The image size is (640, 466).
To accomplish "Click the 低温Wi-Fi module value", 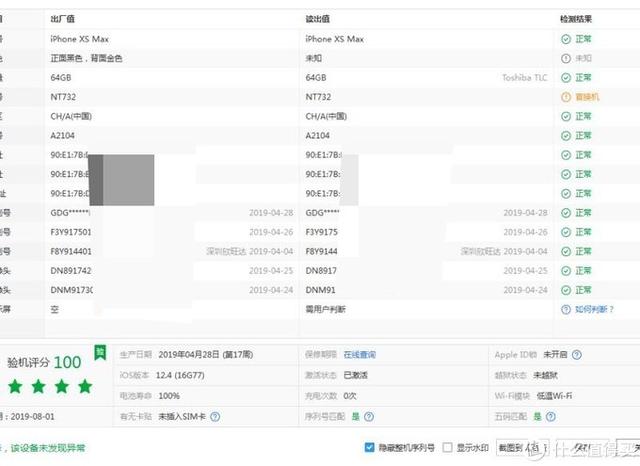I will (554, 396).
